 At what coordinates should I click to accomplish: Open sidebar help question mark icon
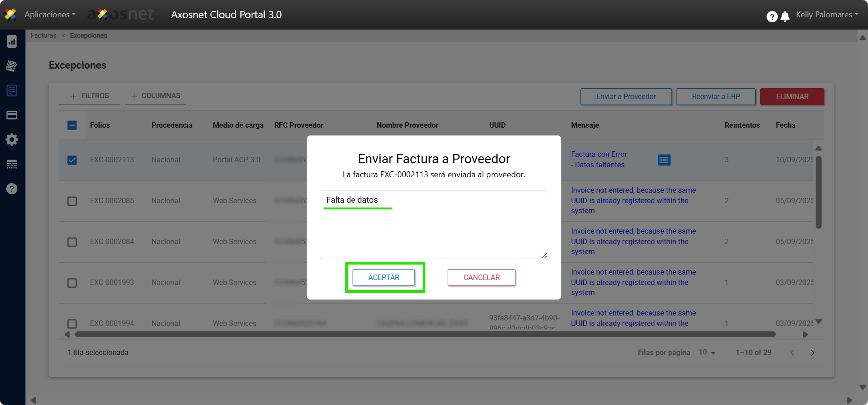12,189
